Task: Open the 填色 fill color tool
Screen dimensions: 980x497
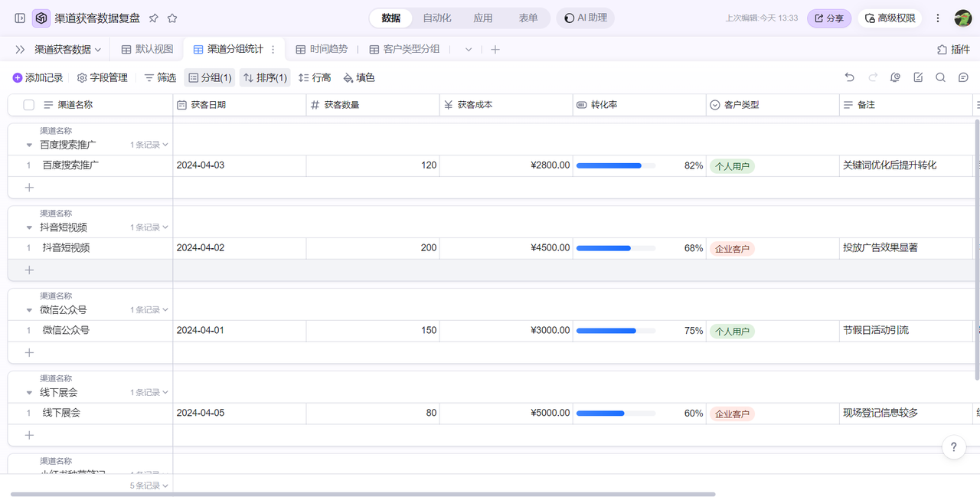Action: point(359,77)
